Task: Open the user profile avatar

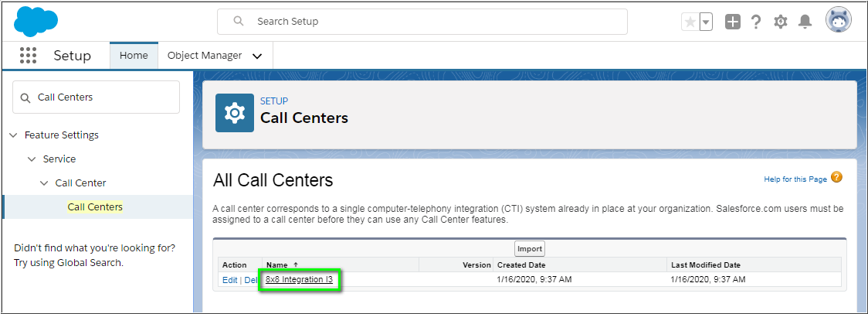Action: click(838, 22)
